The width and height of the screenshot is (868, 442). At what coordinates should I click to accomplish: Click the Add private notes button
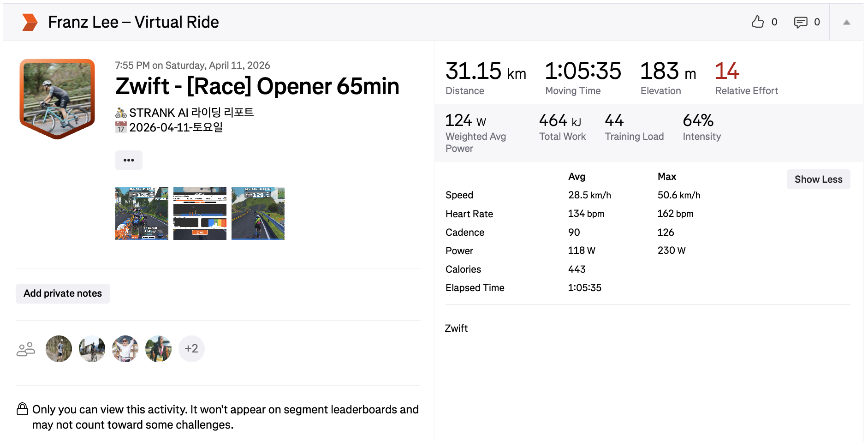63,293
